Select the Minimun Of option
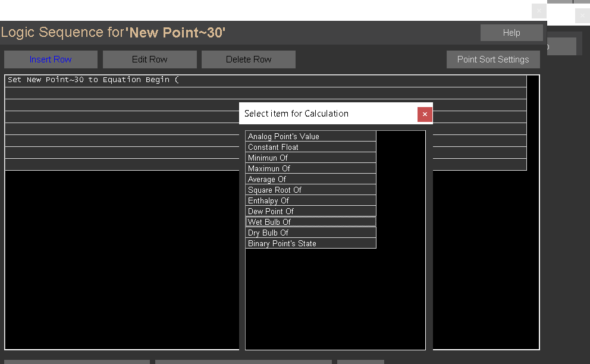 (310, 158)
